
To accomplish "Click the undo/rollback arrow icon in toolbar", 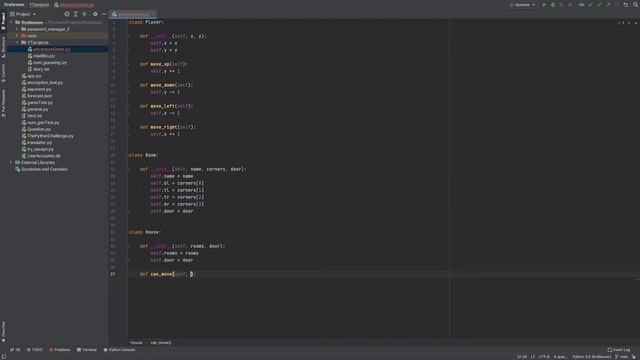I will tap(625, 5).
